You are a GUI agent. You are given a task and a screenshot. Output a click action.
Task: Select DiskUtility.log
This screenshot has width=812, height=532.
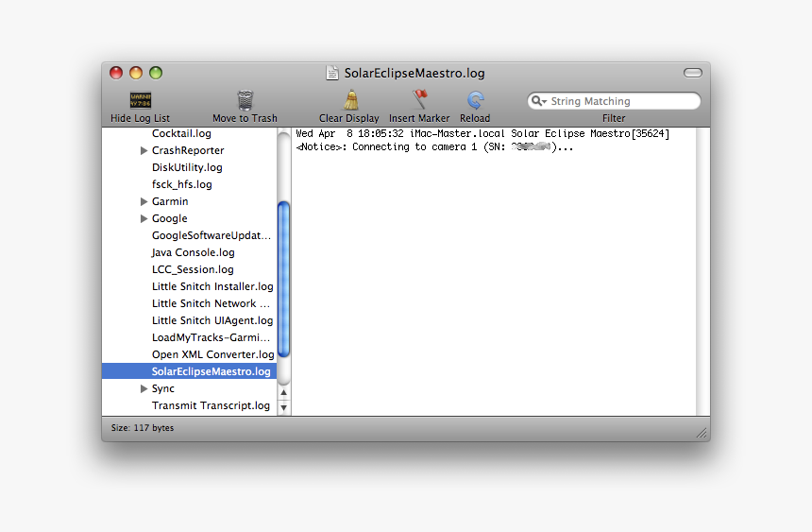189,167
